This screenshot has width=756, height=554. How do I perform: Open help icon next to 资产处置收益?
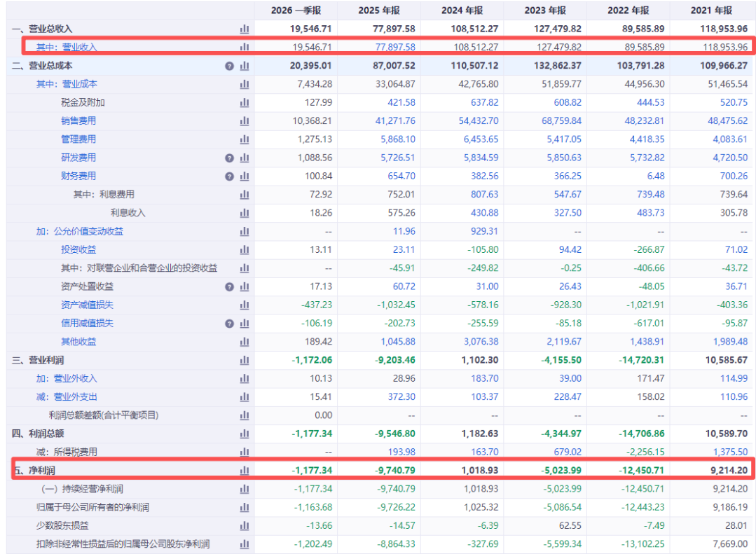pyautogui.click(x=230, y=287)
